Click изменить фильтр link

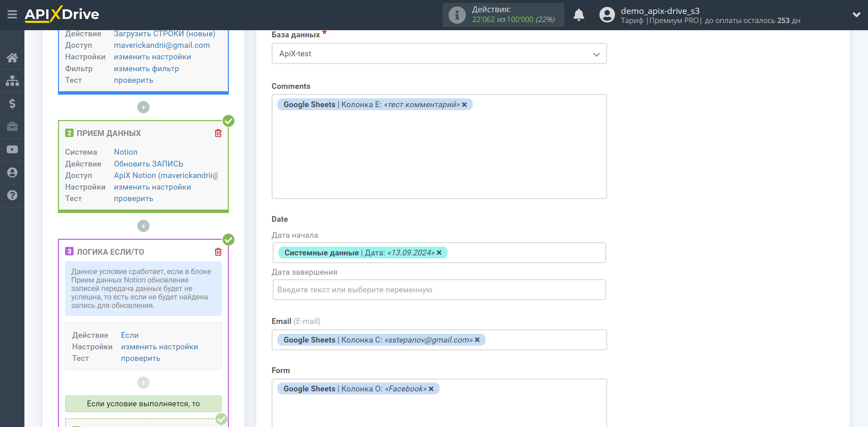[x=146, y=69]
